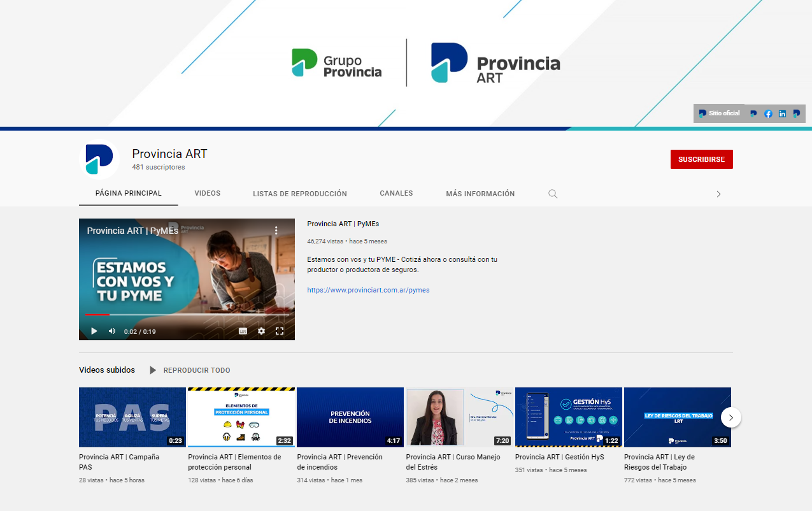812x511 pixels.
Task: Mute the featured video volume
Action: point(112,331)
